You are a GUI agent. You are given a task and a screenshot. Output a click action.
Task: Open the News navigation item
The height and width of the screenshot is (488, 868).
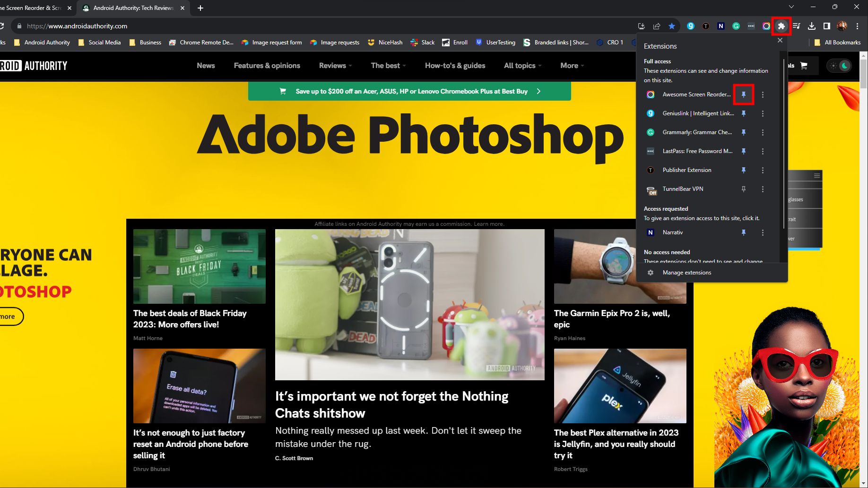point(206,66)
